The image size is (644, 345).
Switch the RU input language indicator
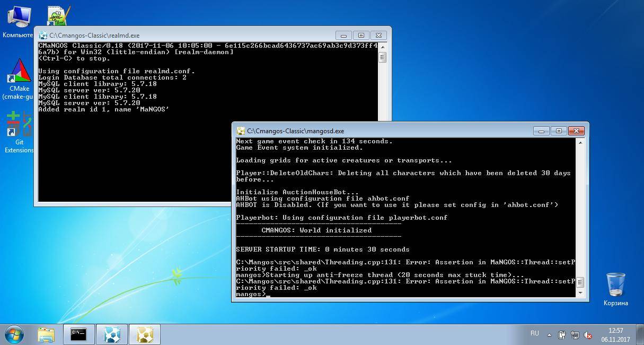(x=534, y=334)
